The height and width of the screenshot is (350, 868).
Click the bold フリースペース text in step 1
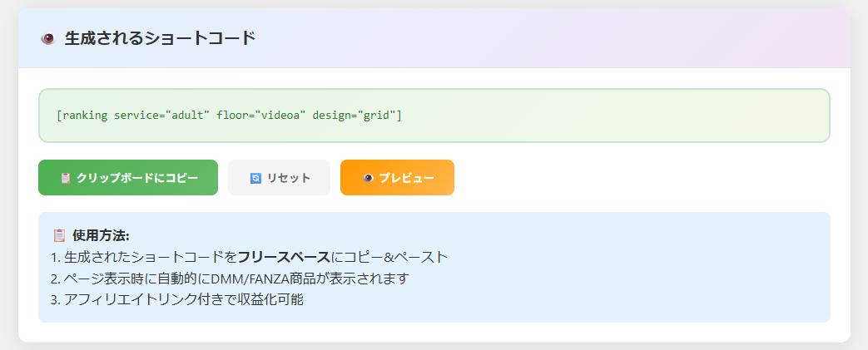click(x=284, y=257)
